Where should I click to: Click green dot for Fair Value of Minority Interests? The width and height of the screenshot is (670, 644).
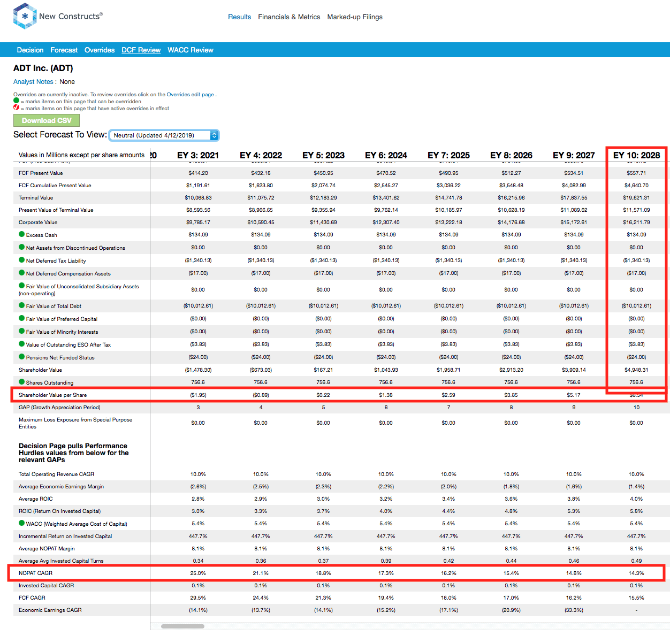(22, 331)
